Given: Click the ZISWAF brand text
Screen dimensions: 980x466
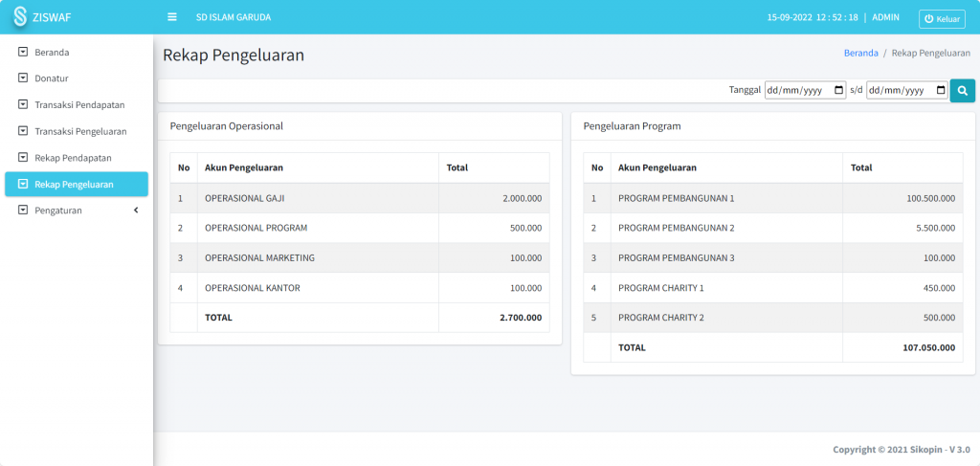Looking at the screenshot, I should pyautogui.click(x=52, y=17).
